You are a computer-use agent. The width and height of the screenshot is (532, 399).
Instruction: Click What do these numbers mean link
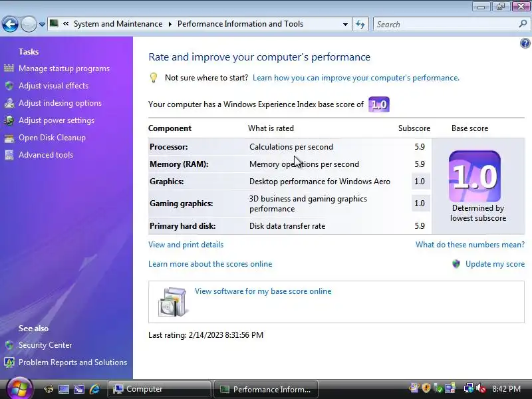tap(470, 245)
